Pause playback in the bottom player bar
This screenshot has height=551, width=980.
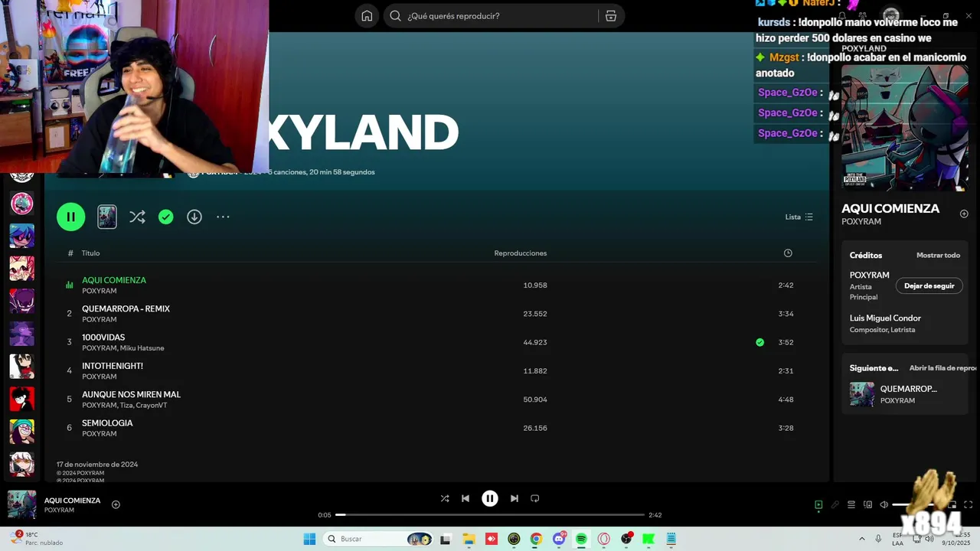[x=490, y=498]
